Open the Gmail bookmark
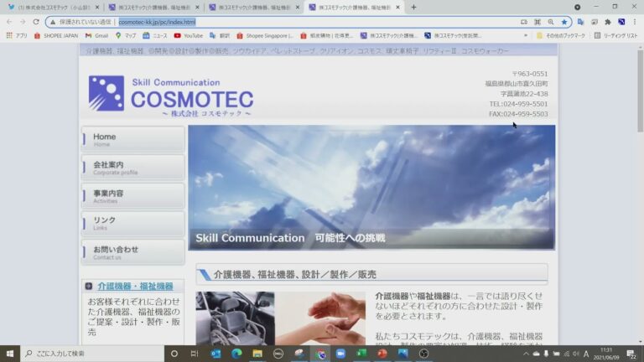 96,36
